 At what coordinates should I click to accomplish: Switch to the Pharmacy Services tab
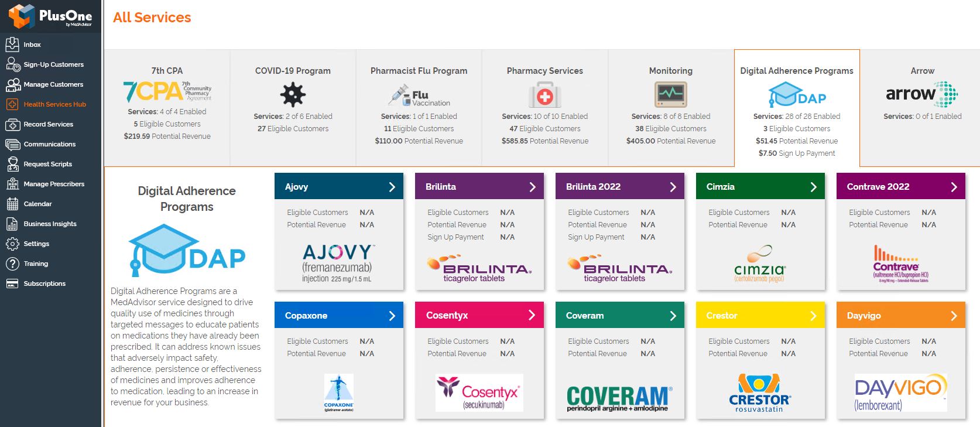coord(545,108)
